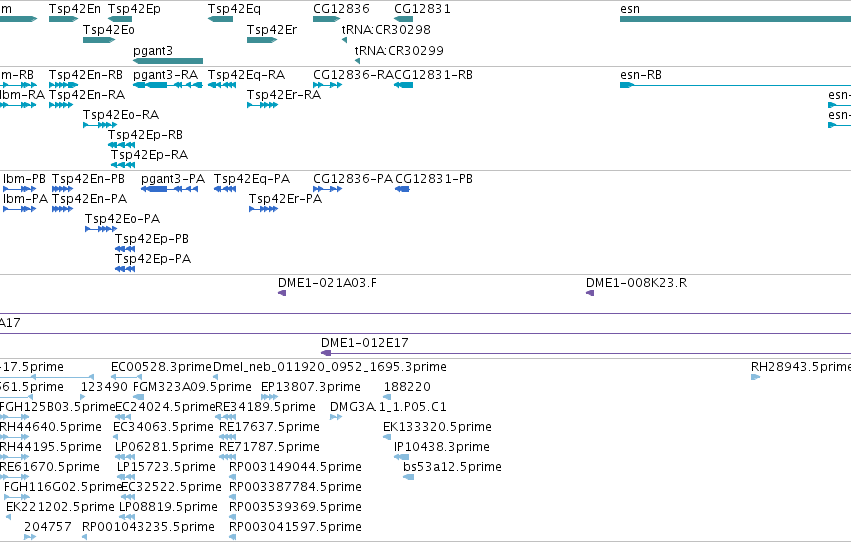Select the RE34189.5prime EST
This screenshot has width=851, height=542.
(x=226, y=417)
